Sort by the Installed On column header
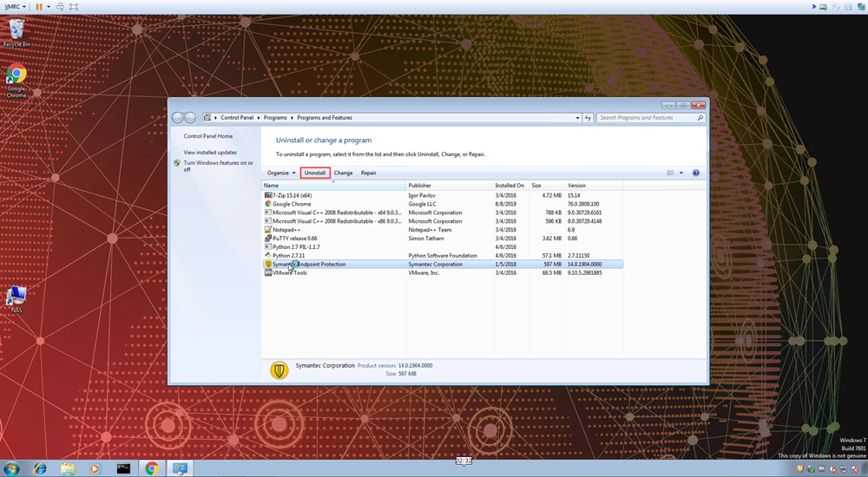The height and width of the screenshot is (477, 868). (510, 186)
